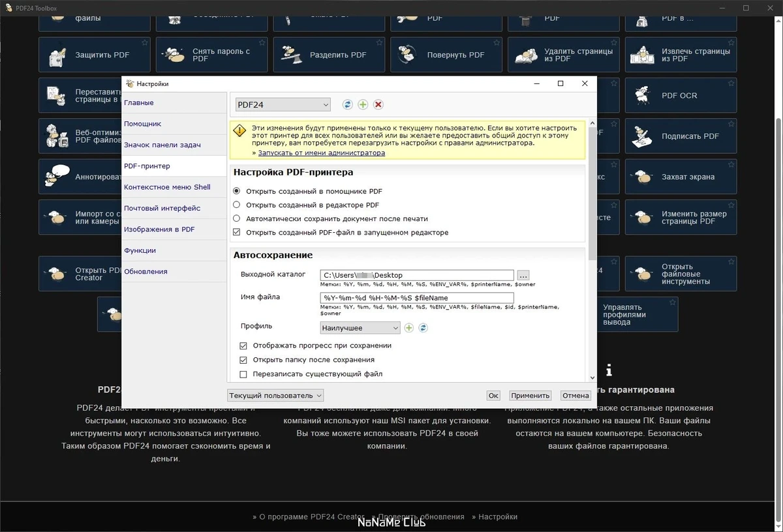The image size is (783, 532).
Task: Favorite star on Защитить PDF tile
Action: coord(145,43)
